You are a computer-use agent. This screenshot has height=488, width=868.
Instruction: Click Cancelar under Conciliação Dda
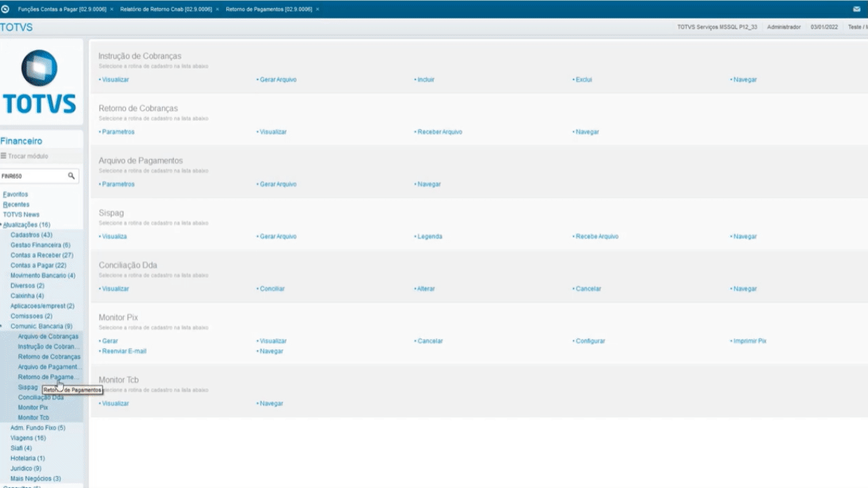pos(587,289)
